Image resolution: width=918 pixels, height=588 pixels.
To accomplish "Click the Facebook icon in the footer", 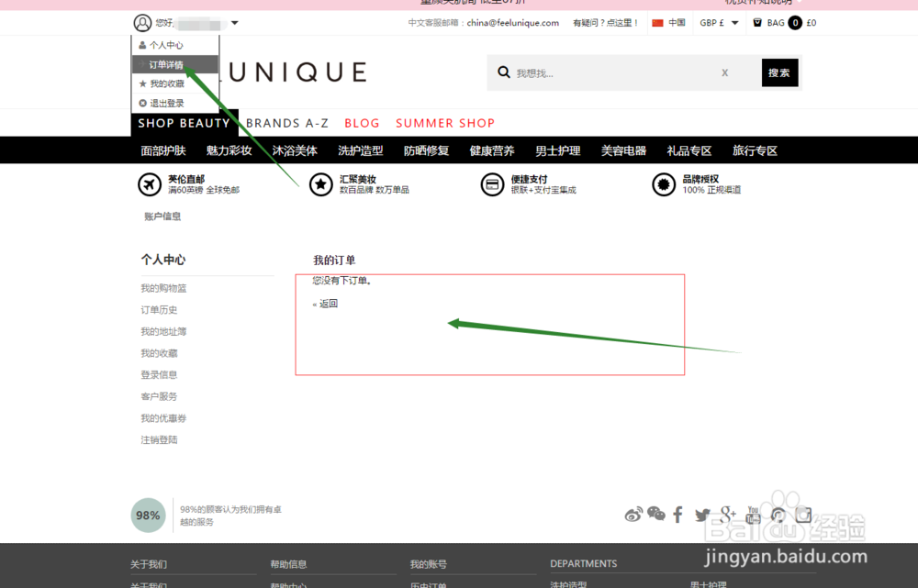I will coord(677,515).
